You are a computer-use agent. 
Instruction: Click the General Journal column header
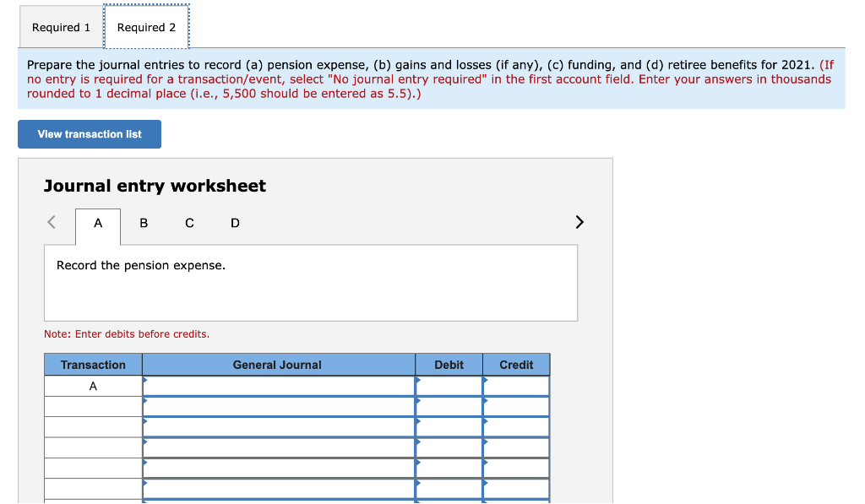(x=278, y=364)
